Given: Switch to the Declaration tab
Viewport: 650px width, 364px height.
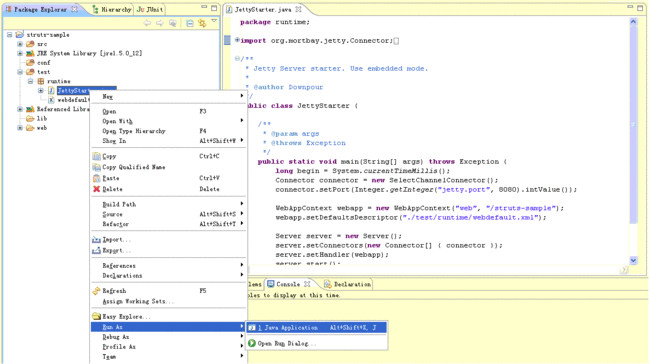Looking at the screenshot, I should click(x=347, y=284).
